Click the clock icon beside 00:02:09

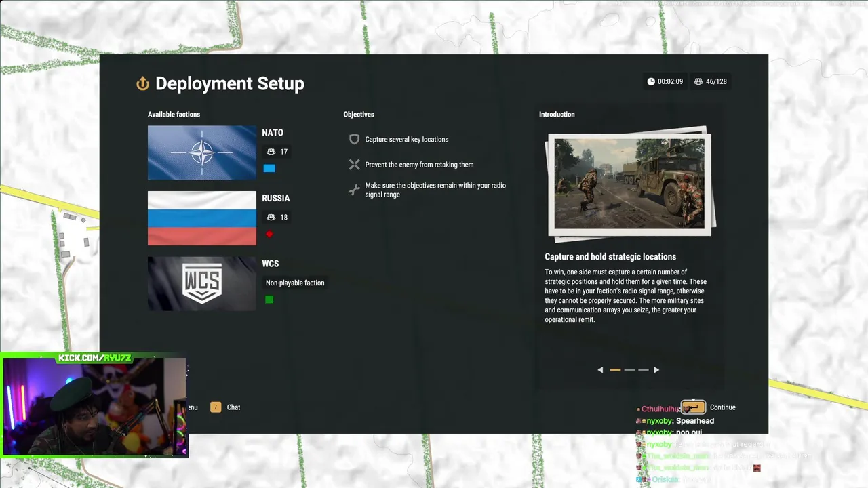point(651,81)
